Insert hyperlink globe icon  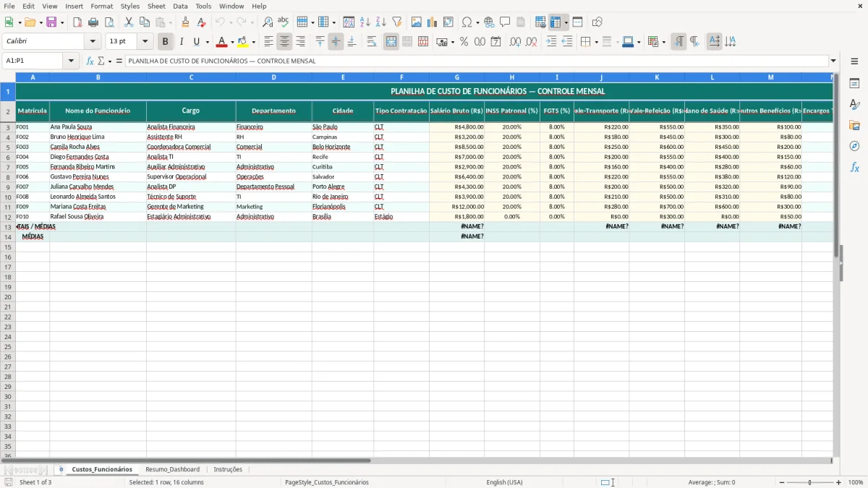click(490, 22)
